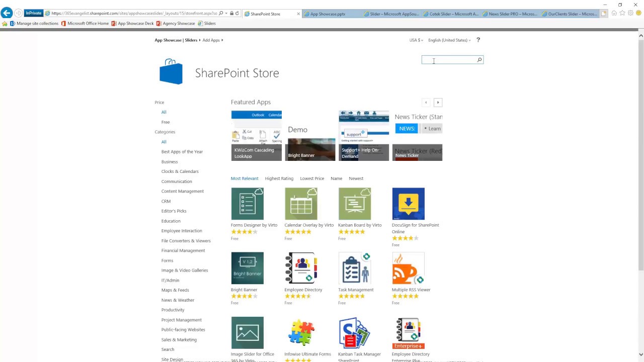Click the store search magnifier icon

(479, 60)
